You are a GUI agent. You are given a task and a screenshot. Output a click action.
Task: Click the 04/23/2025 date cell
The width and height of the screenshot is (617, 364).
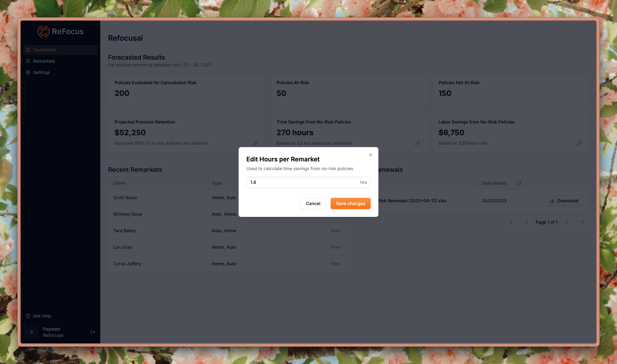[494, 201]
